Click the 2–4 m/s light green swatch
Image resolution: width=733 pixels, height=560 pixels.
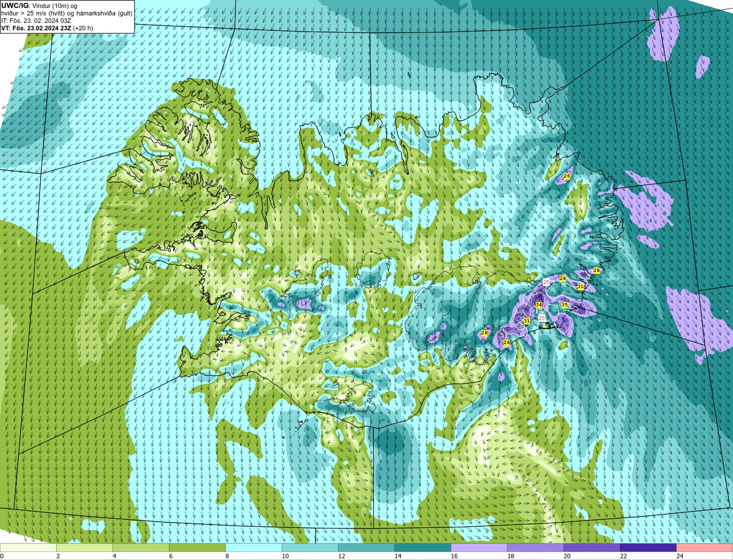click(x=85, y=548)
